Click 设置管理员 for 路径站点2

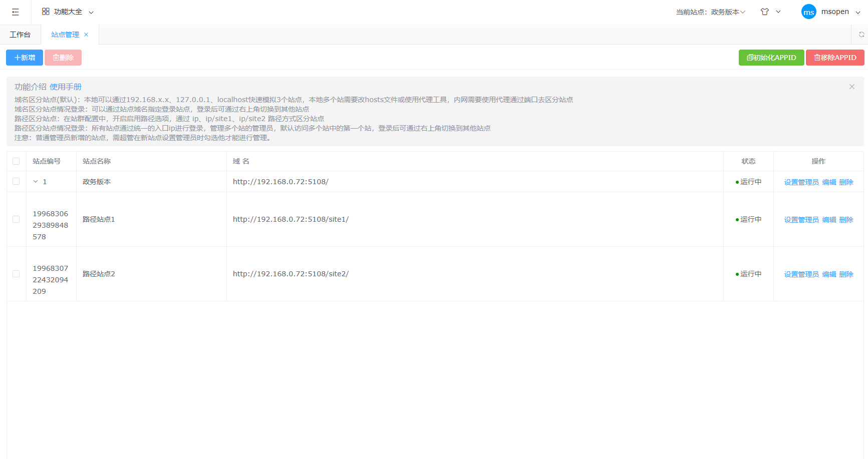(801, 273)
